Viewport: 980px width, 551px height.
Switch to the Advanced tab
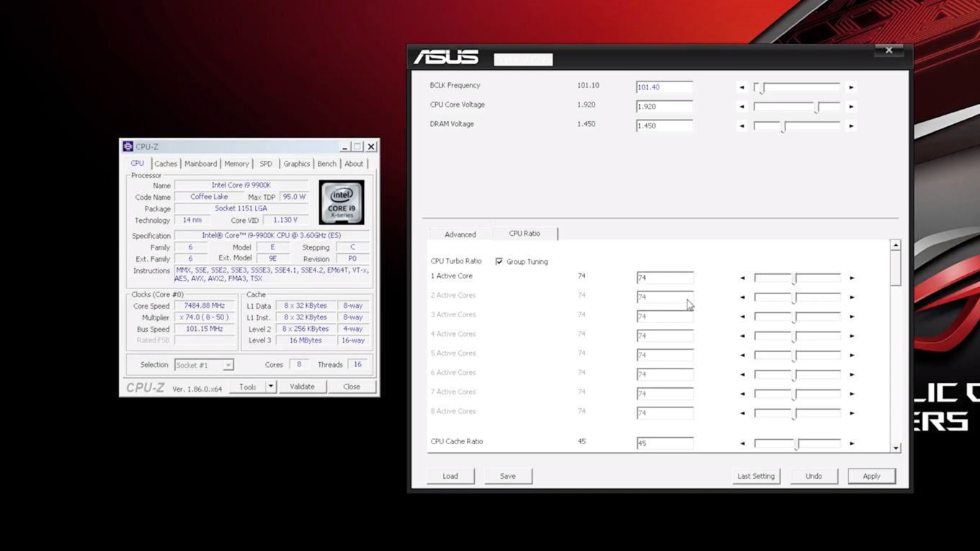(x=460, y=234)
